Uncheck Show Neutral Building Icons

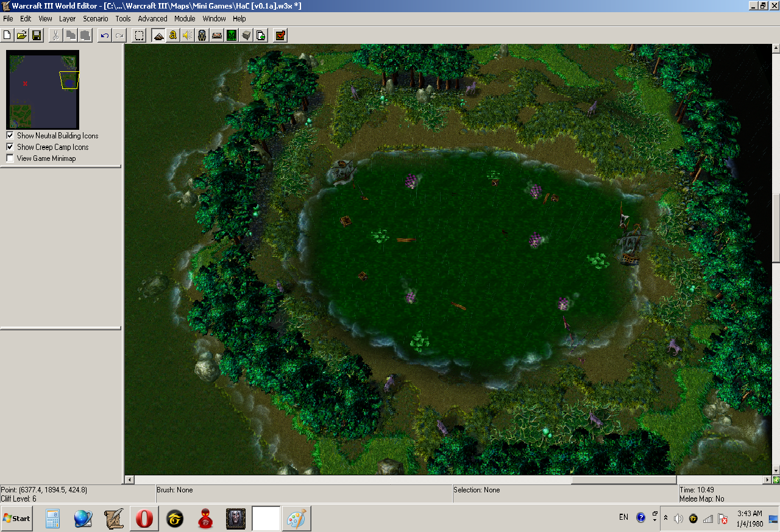(x=10, y=135)
